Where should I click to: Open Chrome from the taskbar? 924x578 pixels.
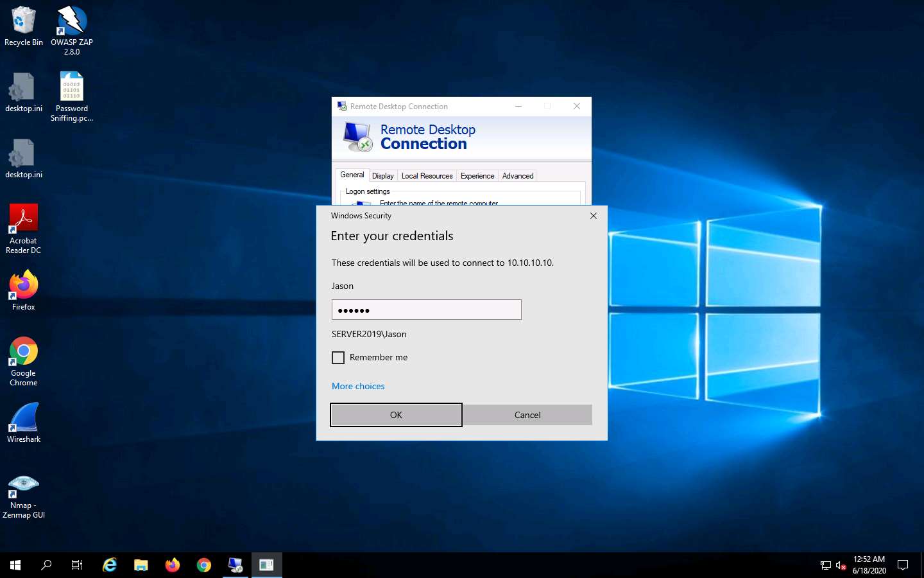(204, 565)
